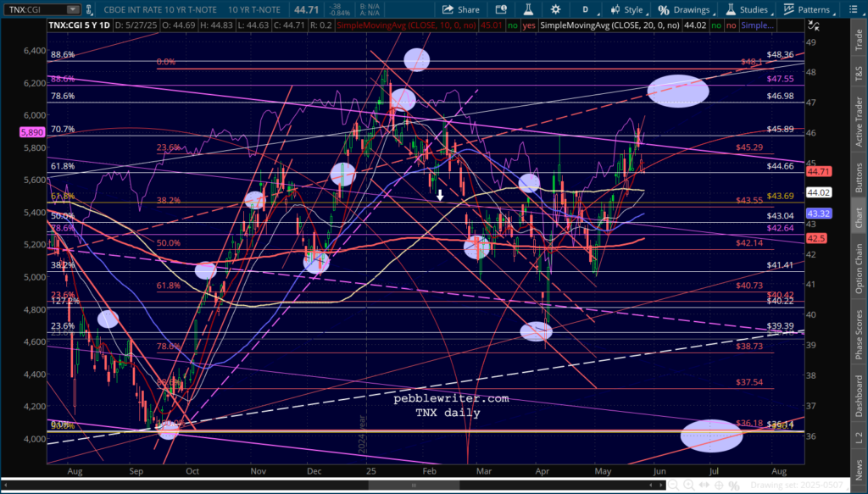Open the chart Style menu

pos(626,10)
